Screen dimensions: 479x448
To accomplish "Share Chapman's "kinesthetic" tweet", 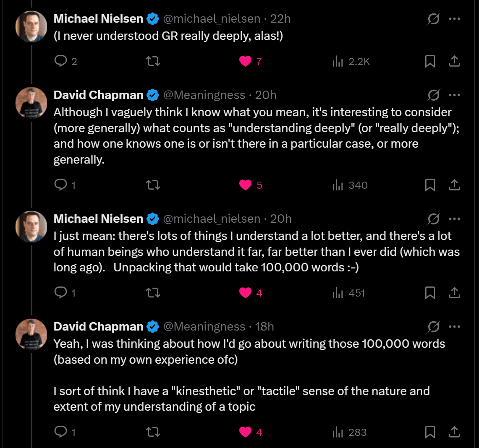I will (x=454, y=432).
